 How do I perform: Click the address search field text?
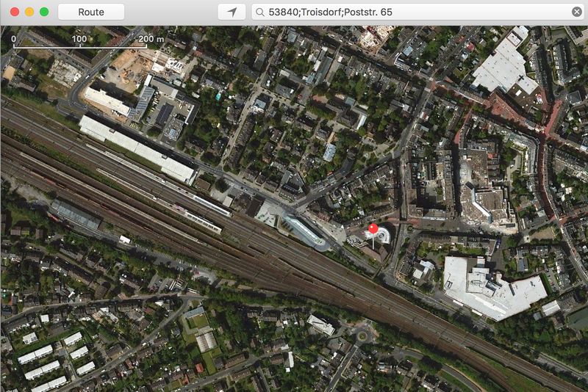pyautogui.click(x=331, y=12)
